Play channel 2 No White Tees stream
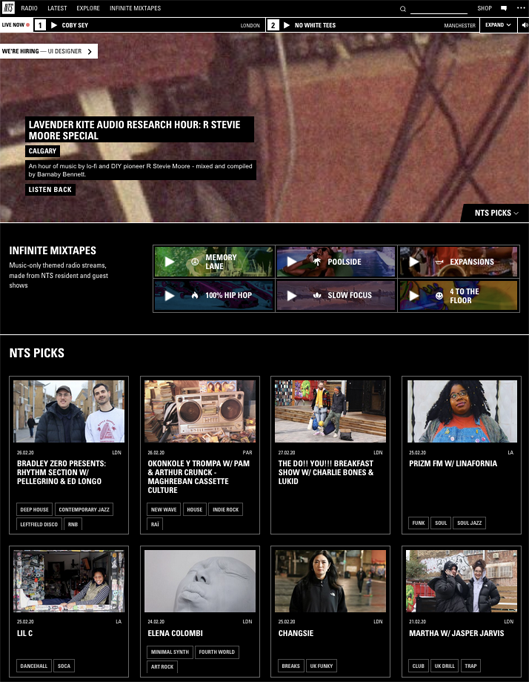Screen dimensions: 529x682 (287, 25)
